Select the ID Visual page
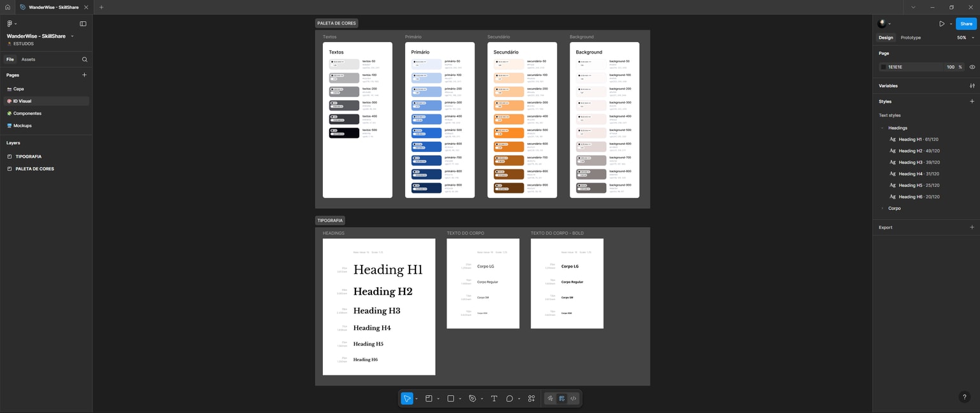This screenshot has height=413, width=980. [46, 101]
